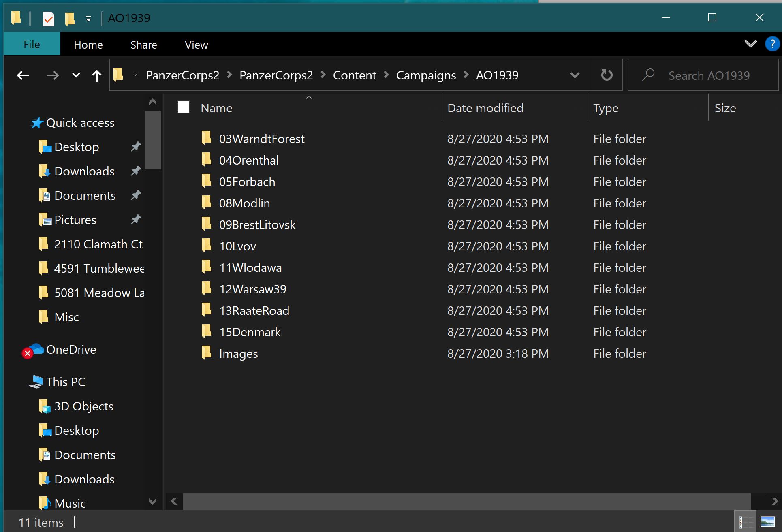782x532 pixels.
Task: Open the 4591 Tumblewee folder
Action: click(99, 269)
